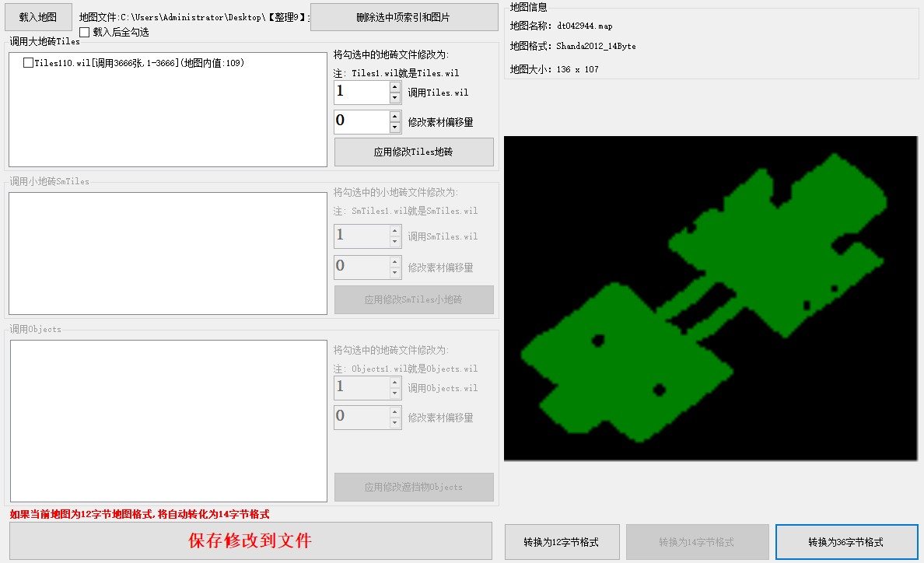The height and width of the screenshot is (563, 924).
Task: Convert map using 转换为12字节格式
Action: coord(562,542)
